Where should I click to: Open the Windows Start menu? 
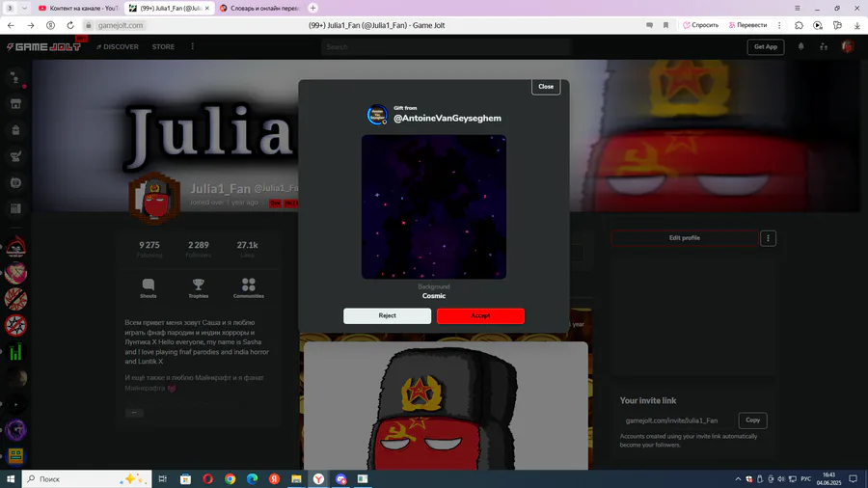[x=11, y=479]
